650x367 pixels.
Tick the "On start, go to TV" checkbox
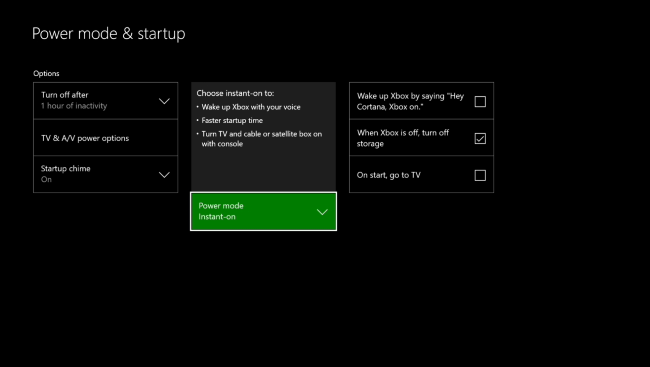[480, 175]
